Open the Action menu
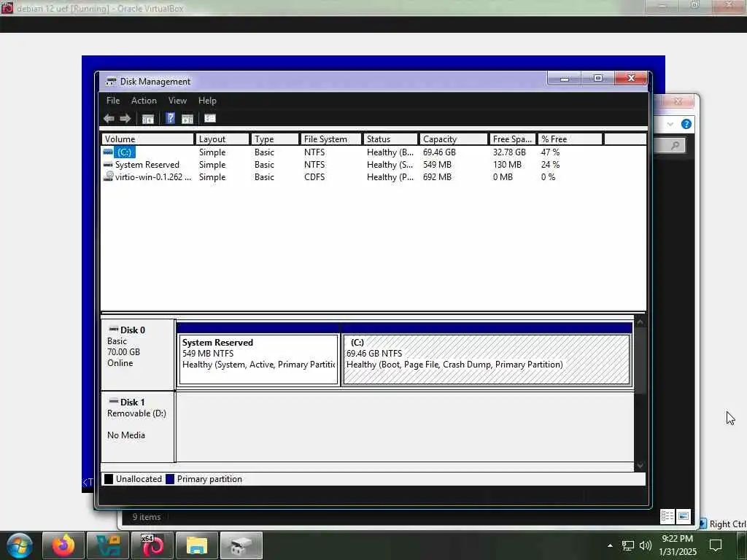The width and height of the screenshot is (747, 560). [x=144, y=101]
